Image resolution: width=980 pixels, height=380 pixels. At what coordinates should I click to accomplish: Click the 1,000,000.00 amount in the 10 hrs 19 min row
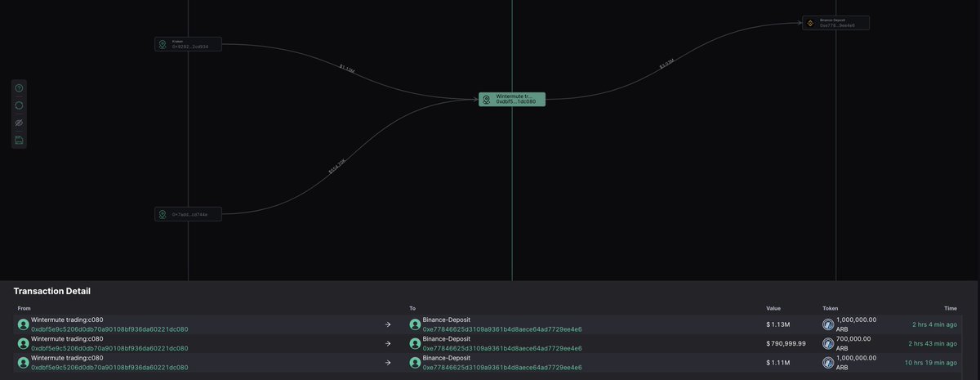point(856,359)
